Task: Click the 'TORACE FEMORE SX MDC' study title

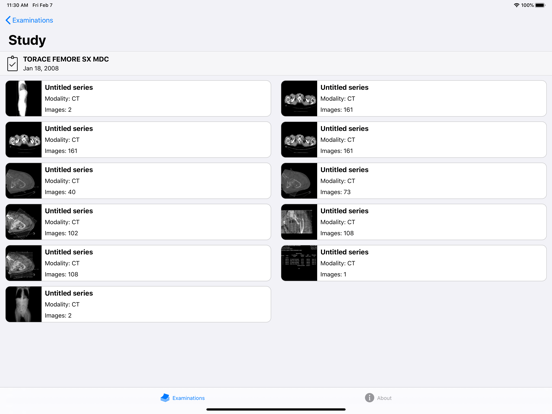Action: [66, 59]
